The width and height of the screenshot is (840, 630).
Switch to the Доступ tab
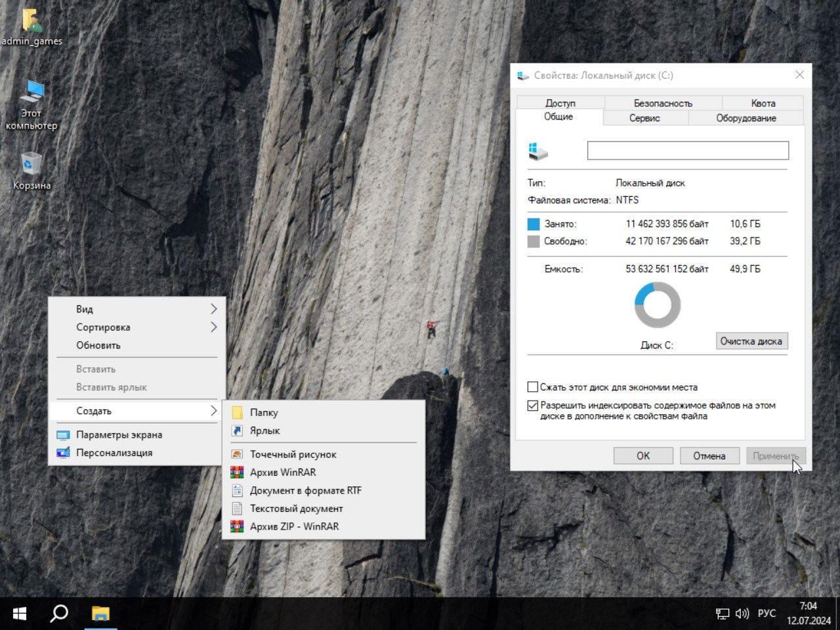[x=560, y=103]
